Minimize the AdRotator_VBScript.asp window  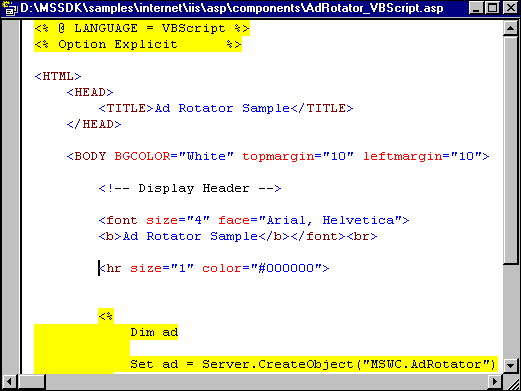[476, 8]
